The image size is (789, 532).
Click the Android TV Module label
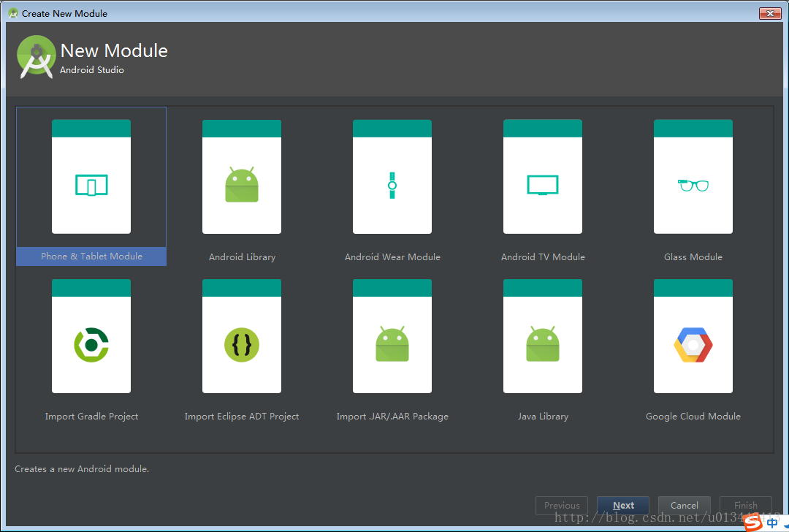[543, 256]
